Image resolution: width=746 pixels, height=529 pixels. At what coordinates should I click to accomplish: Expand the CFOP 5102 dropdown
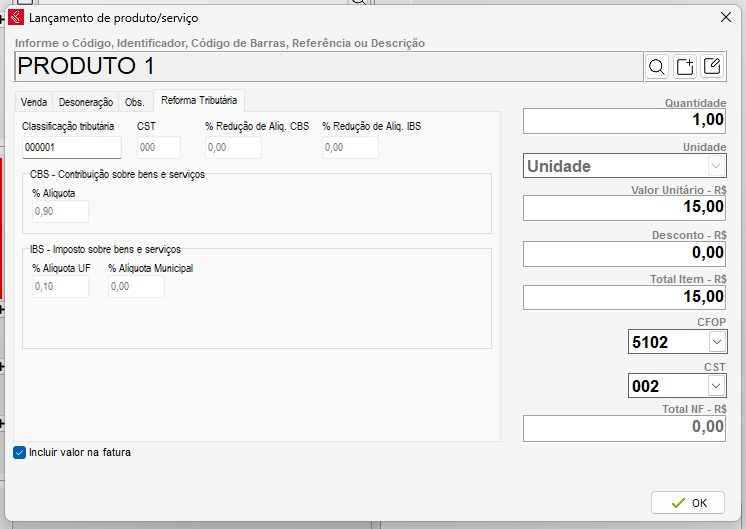point(716,342)
